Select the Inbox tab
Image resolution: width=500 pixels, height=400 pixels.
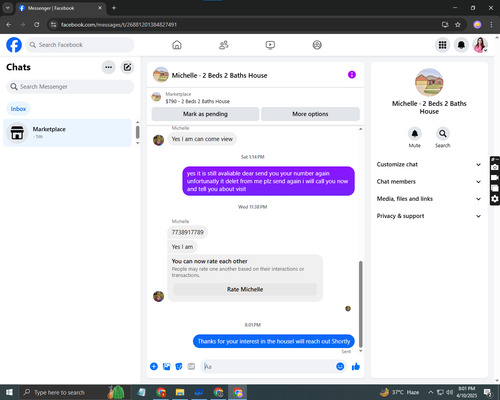(x=18, y=109)
